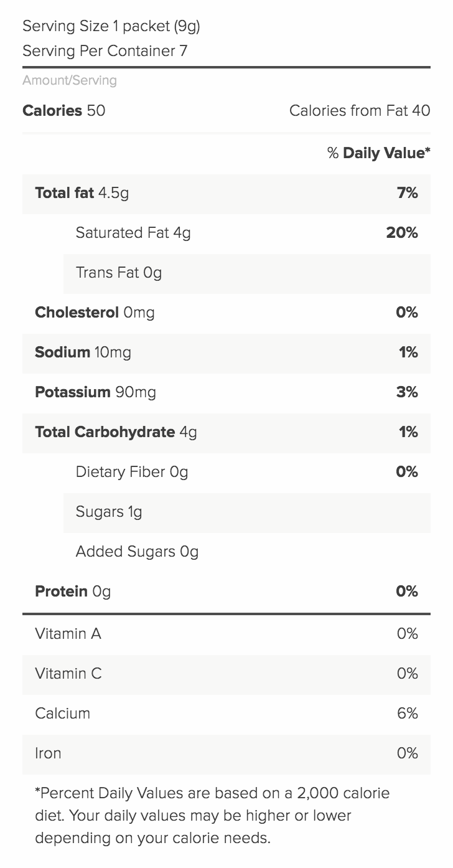453x868 pixels.
Task: Select the Vitamin A row
Action: coord(226,634)
